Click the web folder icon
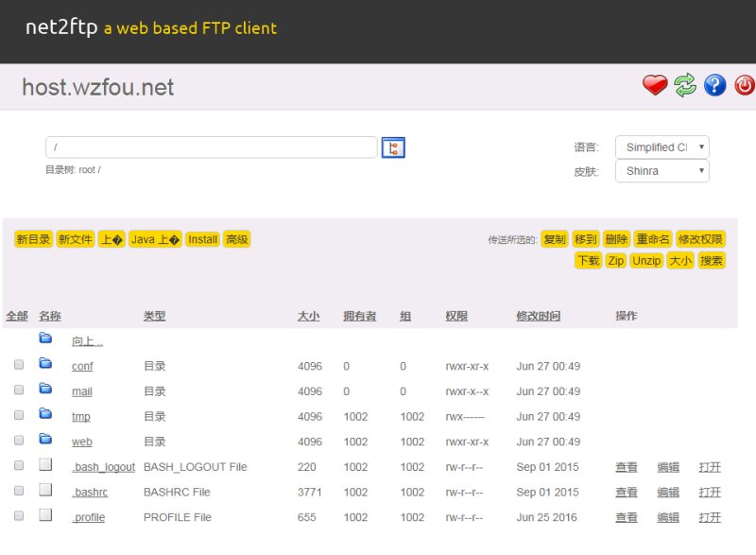 pyautogui.click(x=45, y=439)
